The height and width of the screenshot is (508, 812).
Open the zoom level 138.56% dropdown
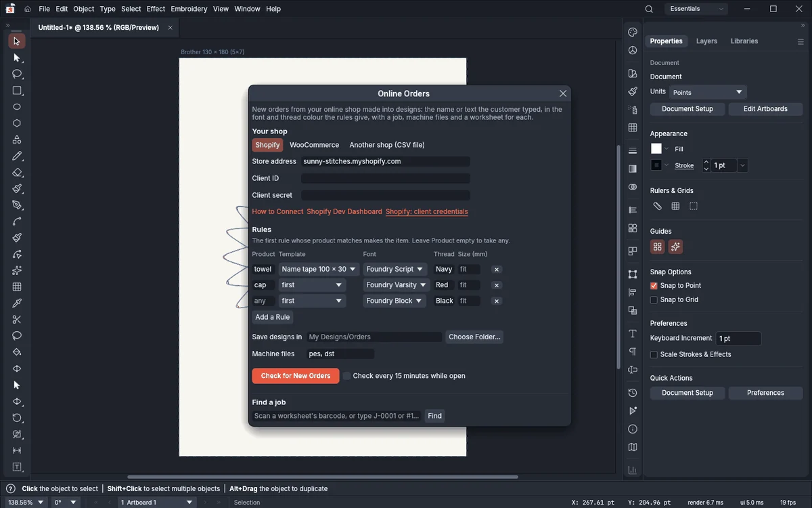click(x=26, y=503)
